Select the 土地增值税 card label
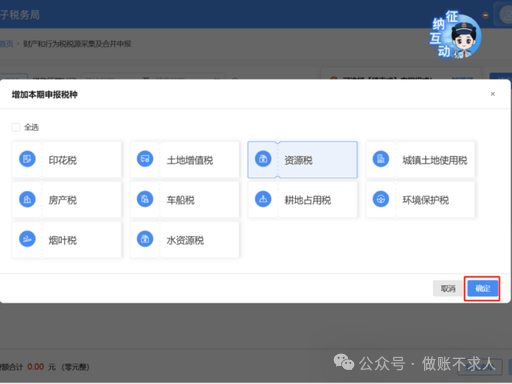The image size is (512, 384). [190, 160]
